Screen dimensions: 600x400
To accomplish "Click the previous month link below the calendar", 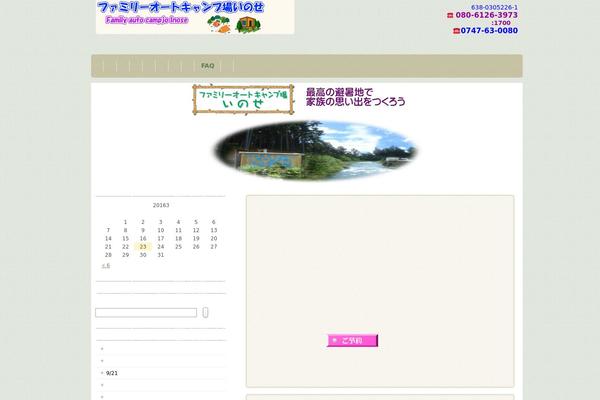I will point(106,266).
